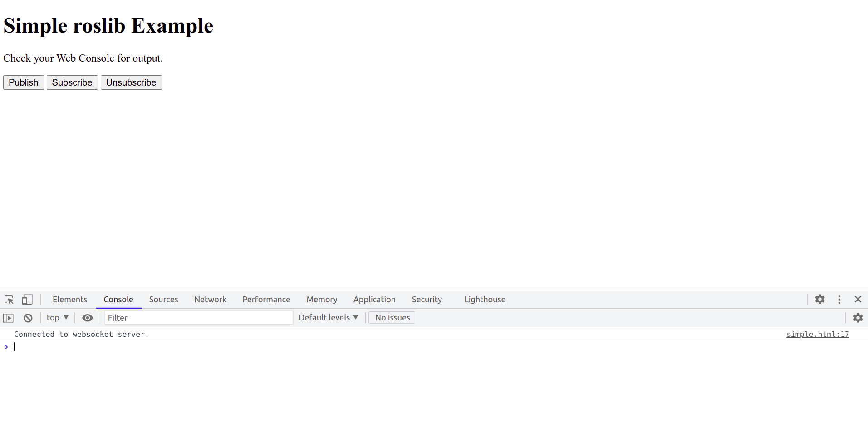Open the Network panel

tap(210, 299)
